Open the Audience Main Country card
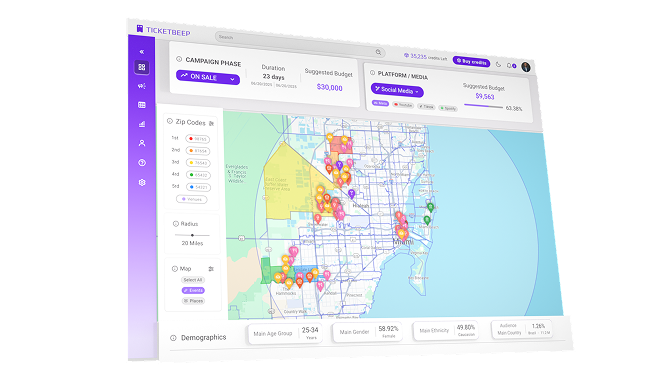This screenshot has height=374, width=665. coord(522,329)
